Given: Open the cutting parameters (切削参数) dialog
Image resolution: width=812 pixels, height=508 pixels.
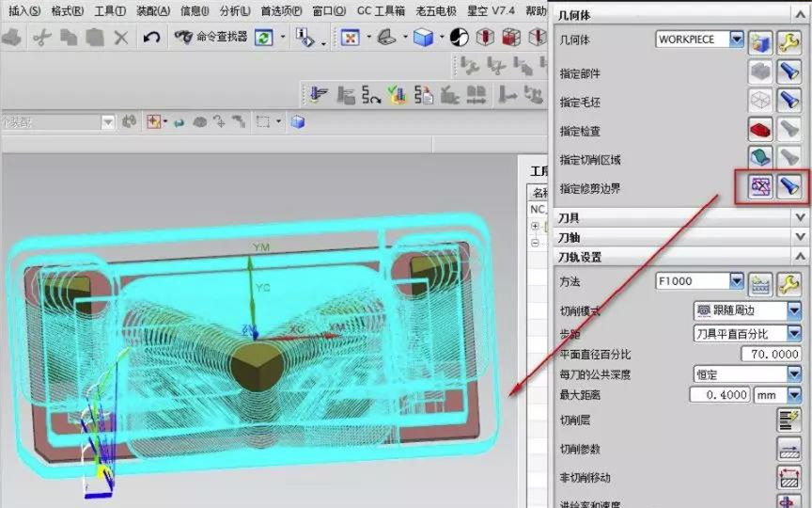Looking at the screenshot, I should [x=788, y=449].
